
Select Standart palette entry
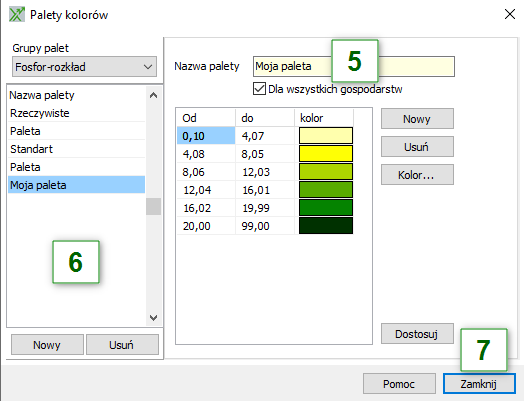pos(77,149)
